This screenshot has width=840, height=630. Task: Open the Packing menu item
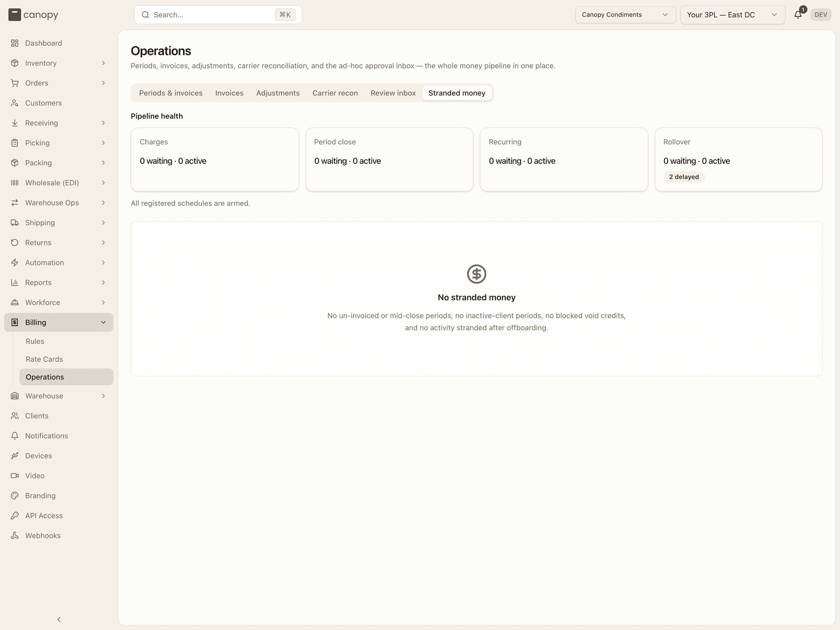coord(59,163)
